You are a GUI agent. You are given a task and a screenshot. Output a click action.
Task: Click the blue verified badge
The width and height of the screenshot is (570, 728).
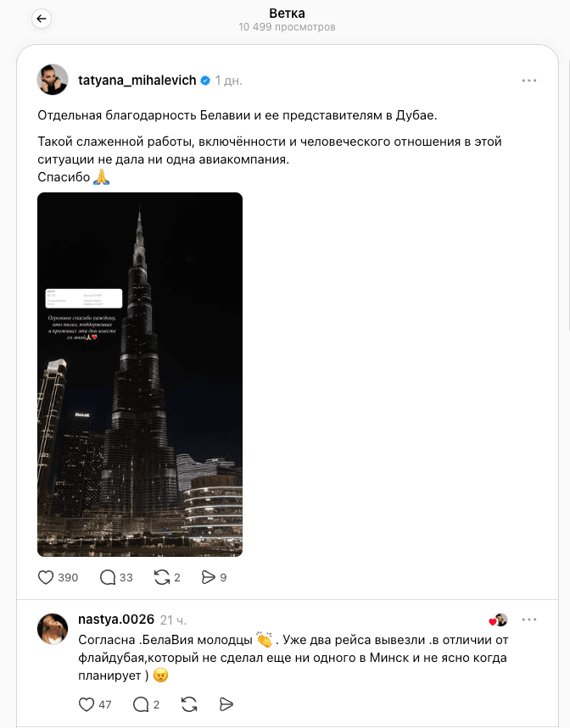coord(205,81)
